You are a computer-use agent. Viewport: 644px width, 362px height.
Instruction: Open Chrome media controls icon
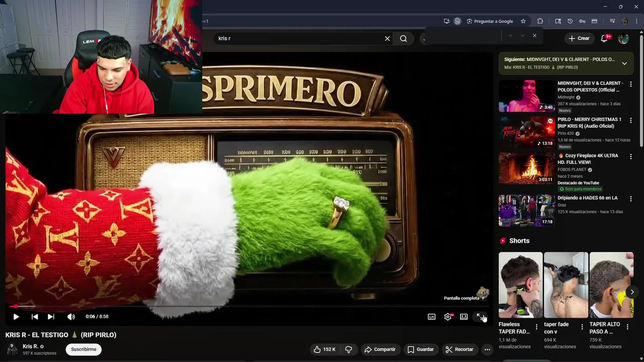(x=612, y=21)
